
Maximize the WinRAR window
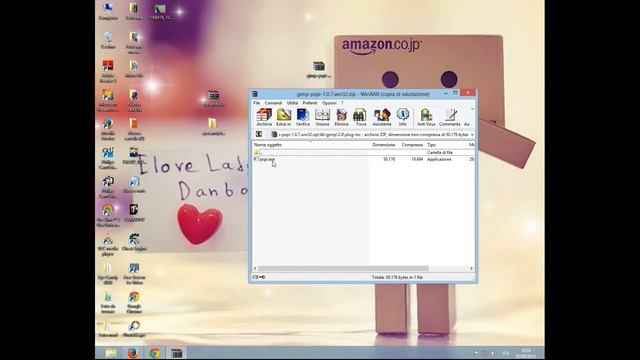(x=456, y=93)
